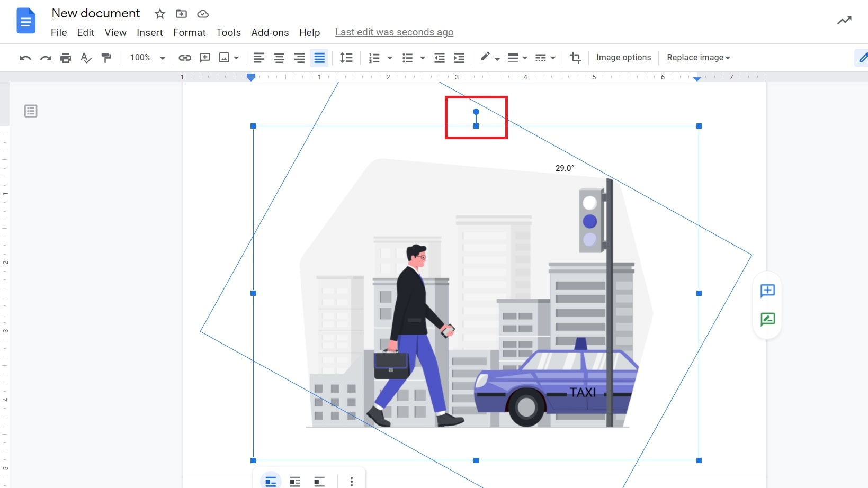Screen dimensions: 868x488
Task: Toggle justified text alignment
Action: (319, 58)
